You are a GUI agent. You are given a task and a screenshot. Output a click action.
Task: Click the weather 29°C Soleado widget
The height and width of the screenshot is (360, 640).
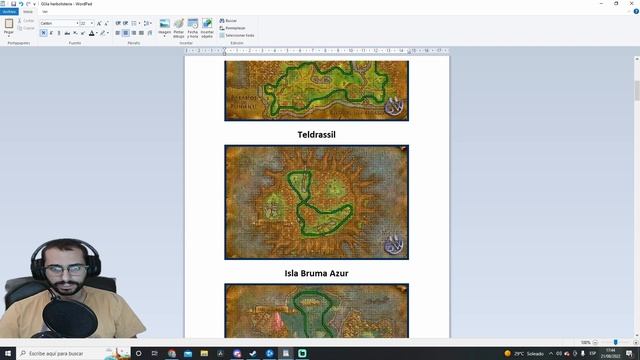coord(524,353)
